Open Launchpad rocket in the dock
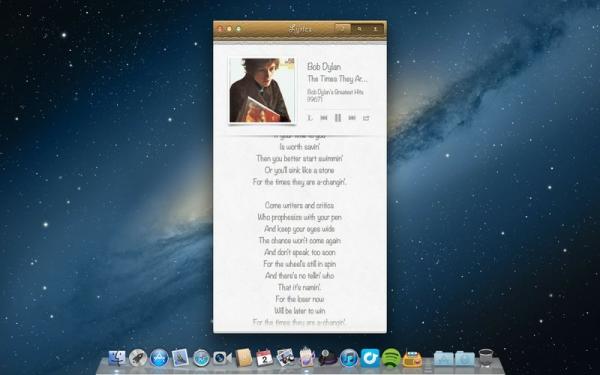Image resolution: width=600 pixels, height=375 pixels. point(138,358)
